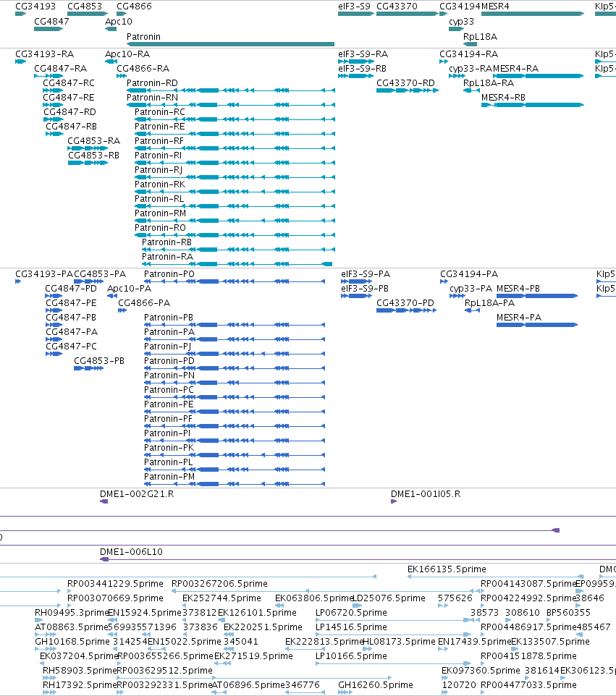Screen dimensions: 616x696
Task: Click transcript CG4853-RA
Action: click(x=88, y=148)
